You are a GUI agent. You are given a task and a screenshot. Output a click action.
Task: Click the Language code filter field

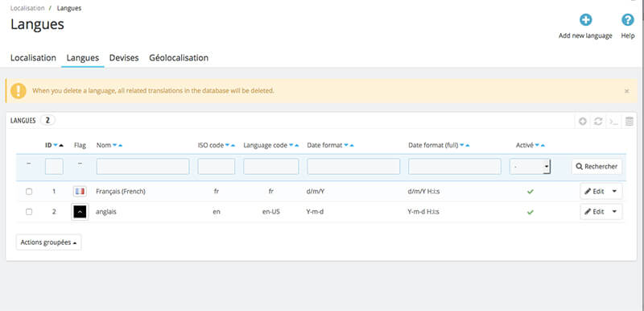(271, 167)
